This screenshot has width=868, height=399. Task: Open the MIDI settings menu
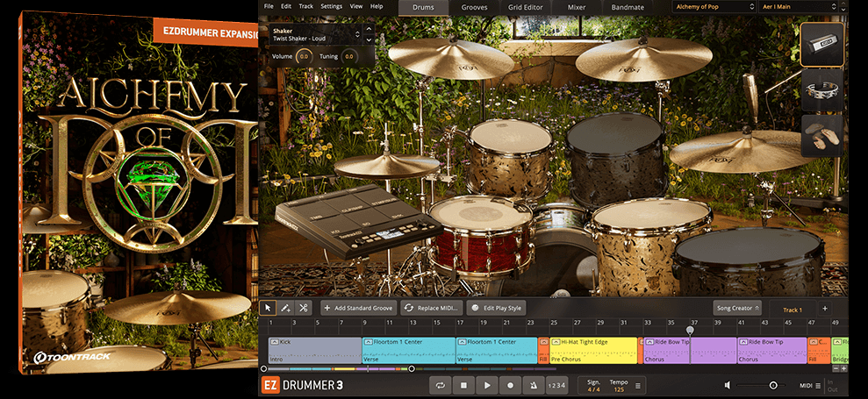(817, 386)
